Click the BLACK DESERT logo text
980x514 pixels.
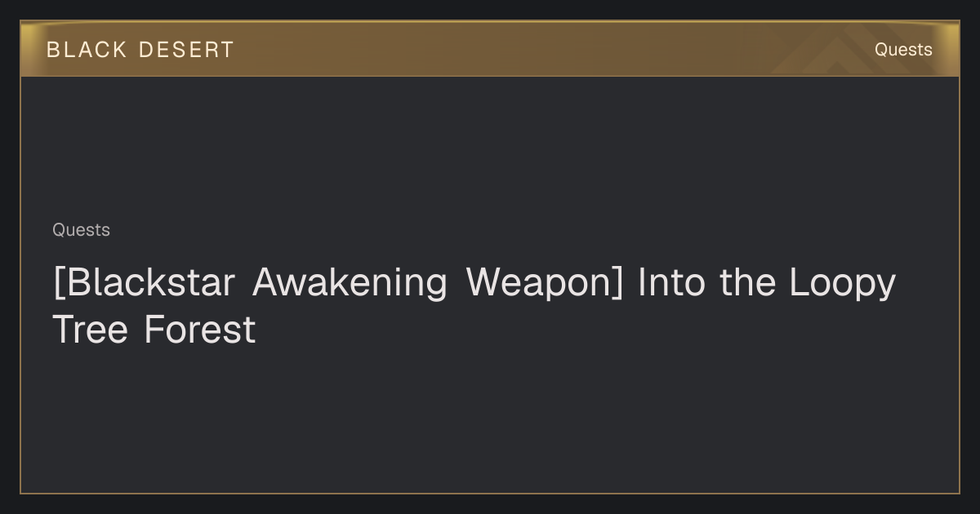(140, 50)
